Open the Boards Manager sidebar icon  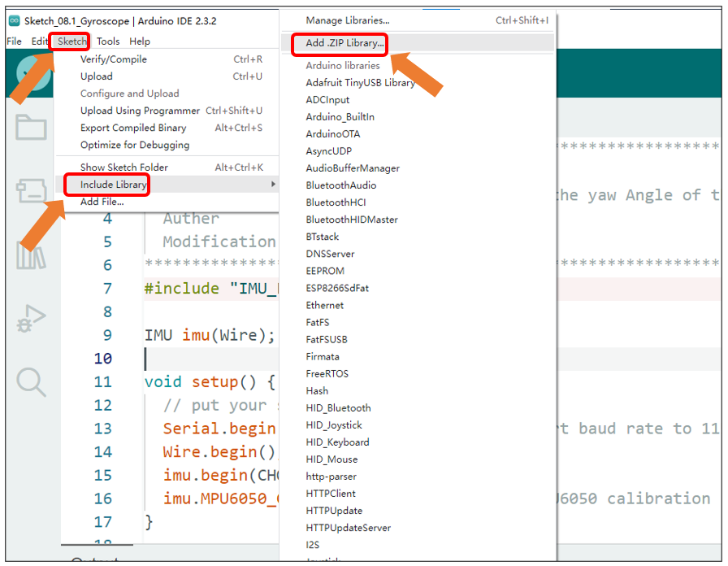(x=31, y=190)
